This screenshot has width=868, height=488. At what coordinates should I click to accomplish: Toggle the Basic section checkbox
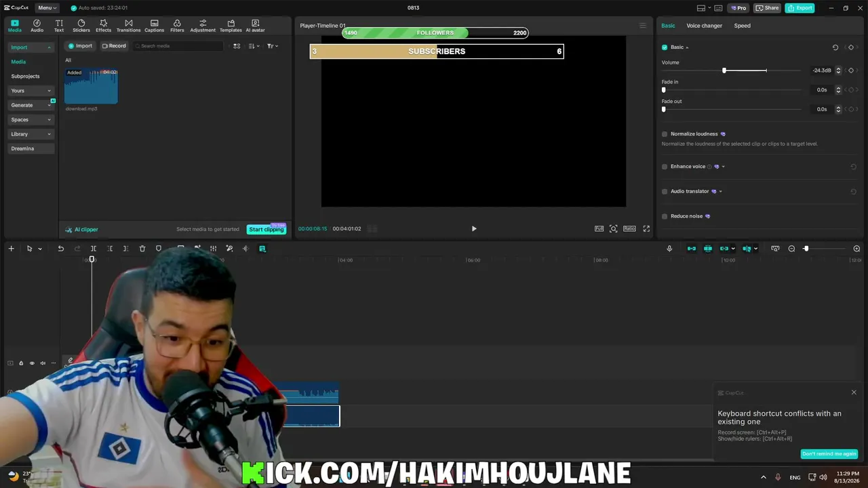(x=665, y=47)
